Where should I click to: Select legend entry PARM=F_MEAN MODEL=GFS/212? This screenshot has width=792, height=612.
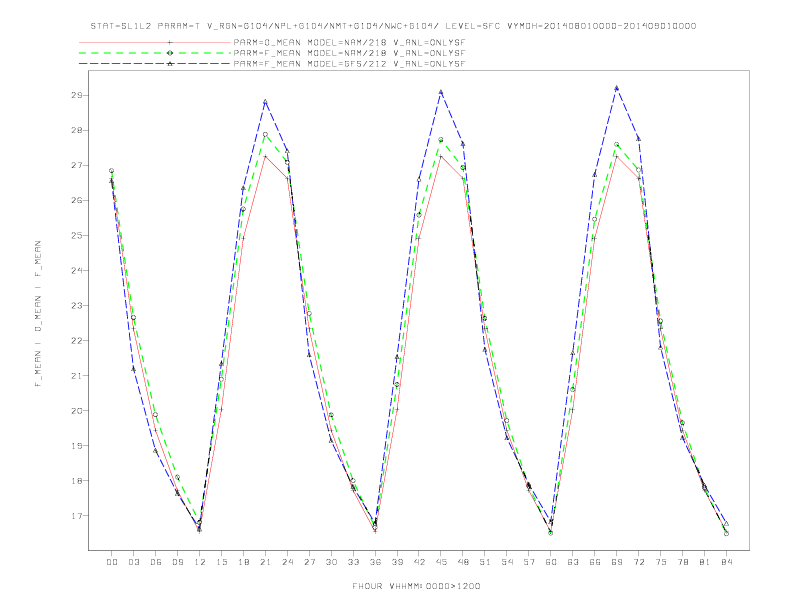coord(349,64)
